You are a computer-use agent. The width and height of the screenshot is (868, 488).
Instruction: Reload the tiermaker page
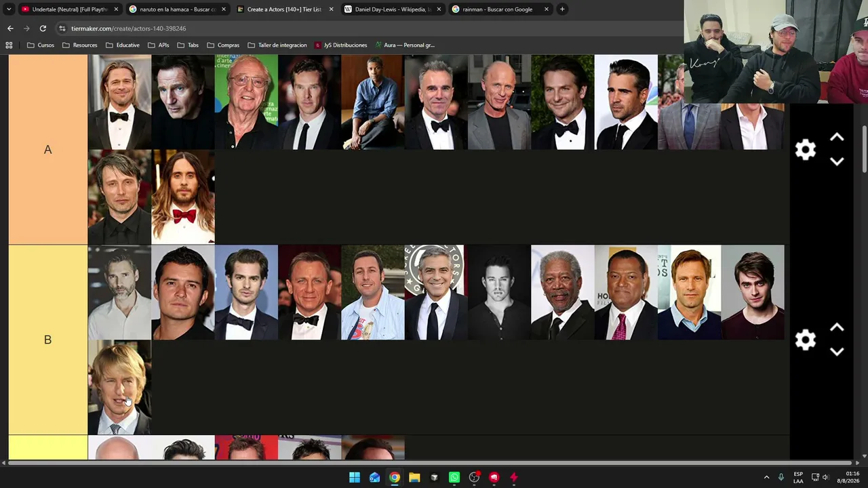43,28
